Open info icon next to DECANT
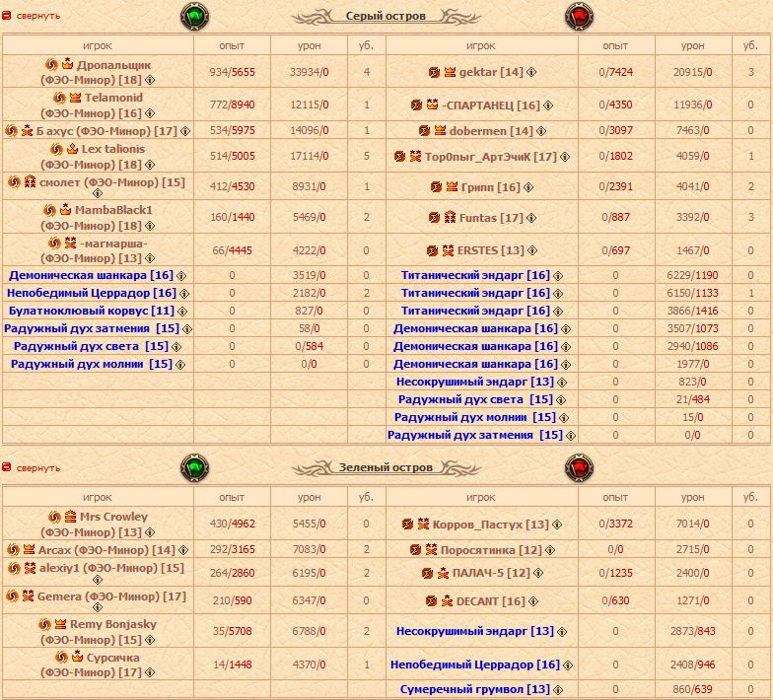773x700 pixels. click(x=532, y=601)
